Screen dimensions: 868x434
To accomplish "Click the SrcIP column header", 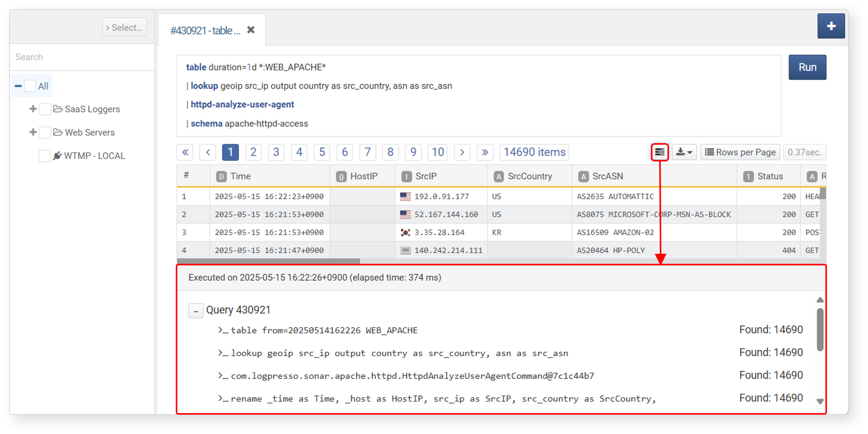I will pos(441,176).
